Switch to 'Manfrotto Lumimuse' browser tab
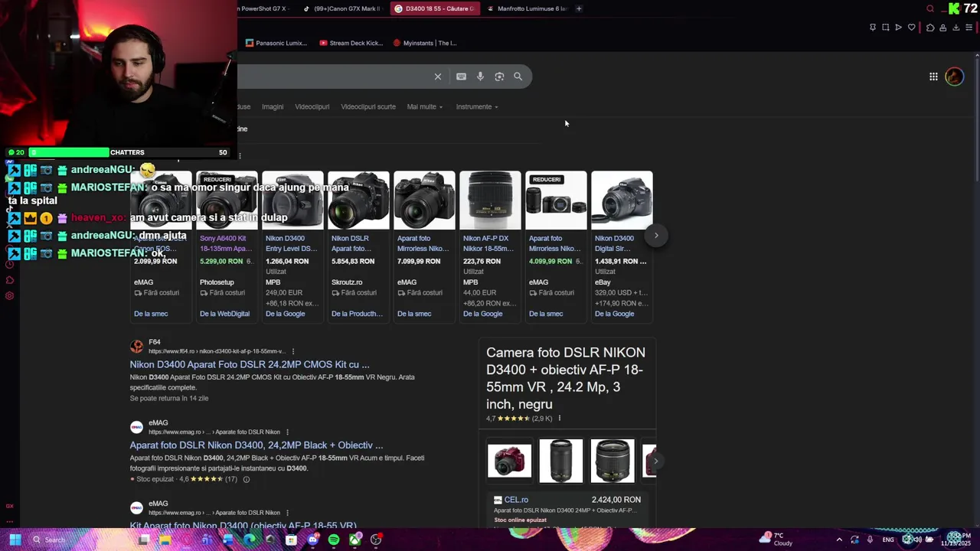980x551 pixels. pos(528,9)
